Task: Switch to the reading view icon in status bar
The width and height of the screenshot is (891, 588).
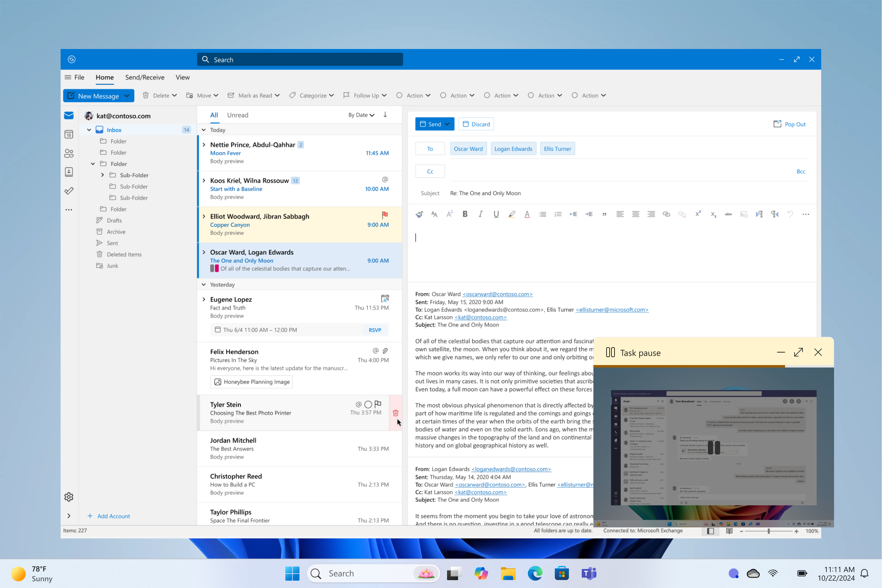Action: (x=737, y=536)
